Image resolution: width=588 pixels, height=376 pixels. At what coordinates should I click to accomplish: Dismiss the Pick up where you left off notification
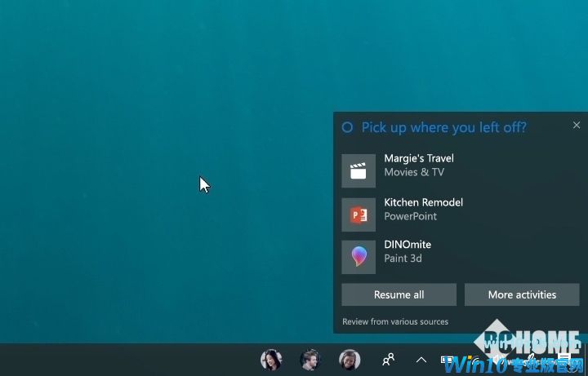click(x=577, y=125)
